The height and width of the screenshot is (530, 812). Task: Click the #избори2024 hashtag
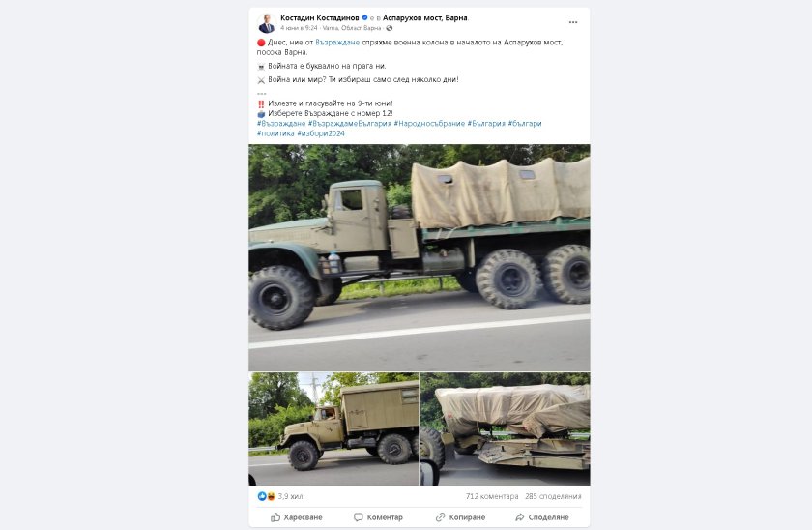(x=321, y=133)
